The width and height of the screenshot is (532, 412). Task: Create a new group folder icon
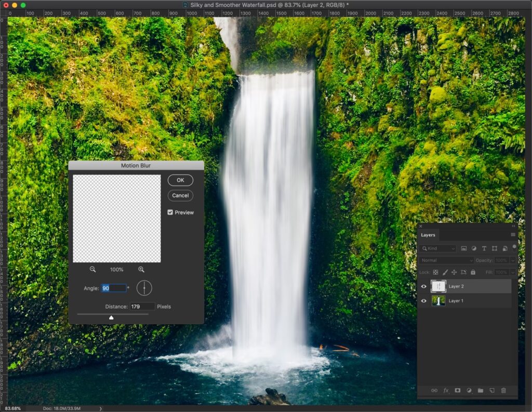coord(481,390)
